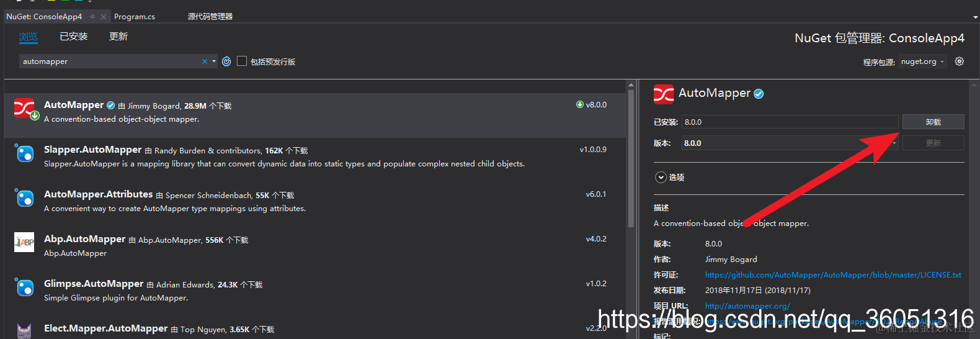Expand the 选项 options section
Viewport: 980px width, 339px height.
coord(661,178)
